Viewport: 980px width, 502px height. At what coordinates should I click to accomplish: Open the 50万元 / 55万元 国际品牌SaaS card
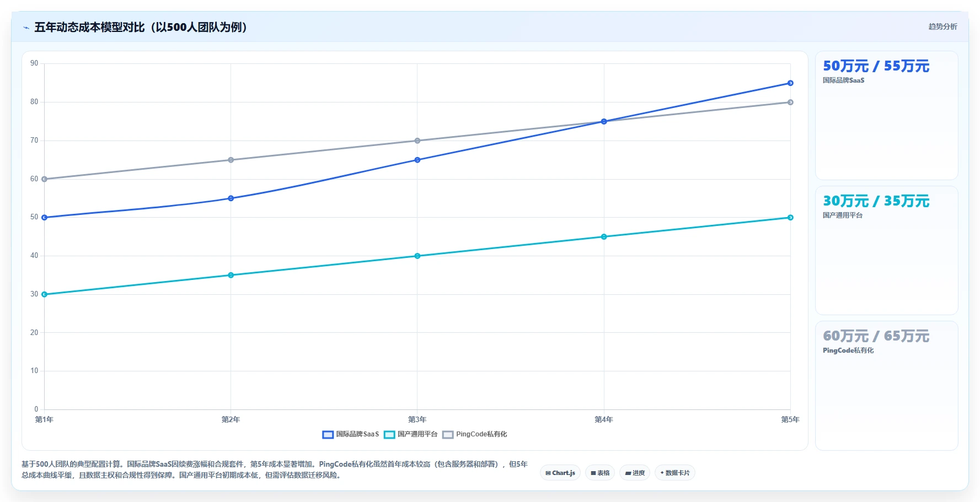887,116
